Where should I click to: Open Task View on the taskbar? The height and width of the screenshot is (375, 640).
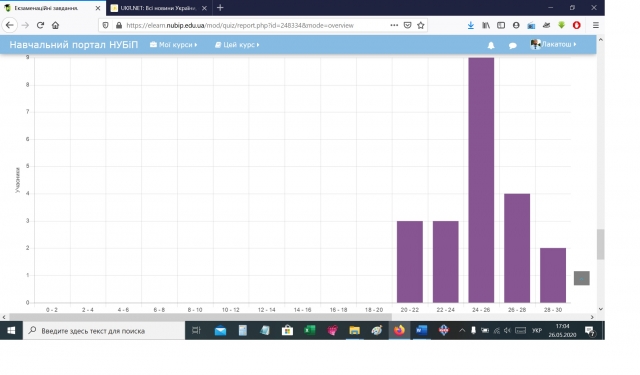coord(196,331)
